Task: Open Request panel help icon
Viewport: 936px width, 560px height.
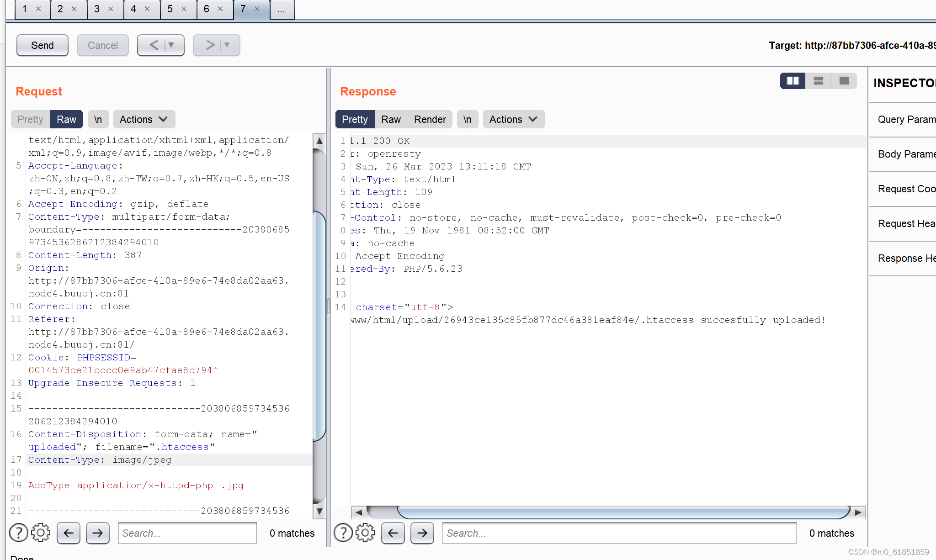Action: click(x=19, y=533)
